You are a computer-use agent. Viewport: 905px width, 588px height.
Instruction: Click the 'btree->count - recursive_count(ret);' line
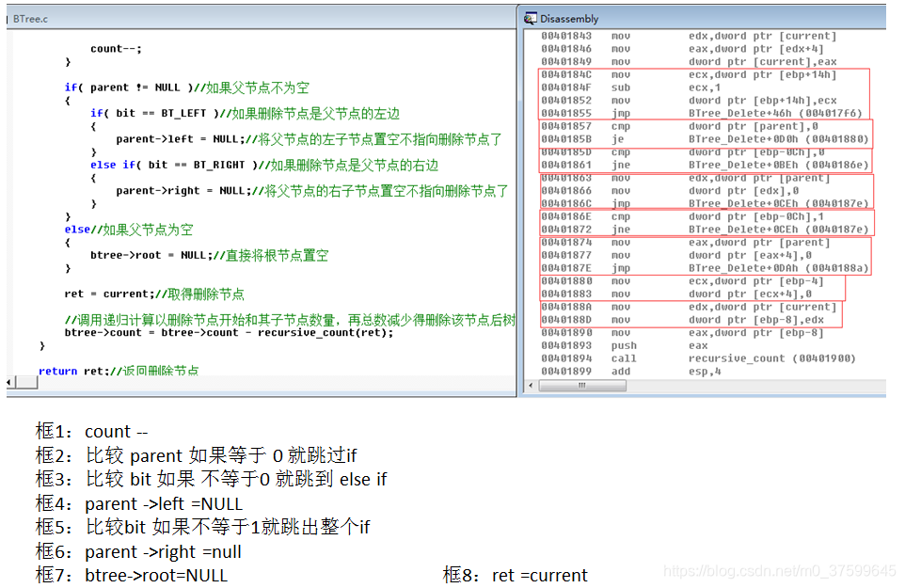click(x=229, y=333)
